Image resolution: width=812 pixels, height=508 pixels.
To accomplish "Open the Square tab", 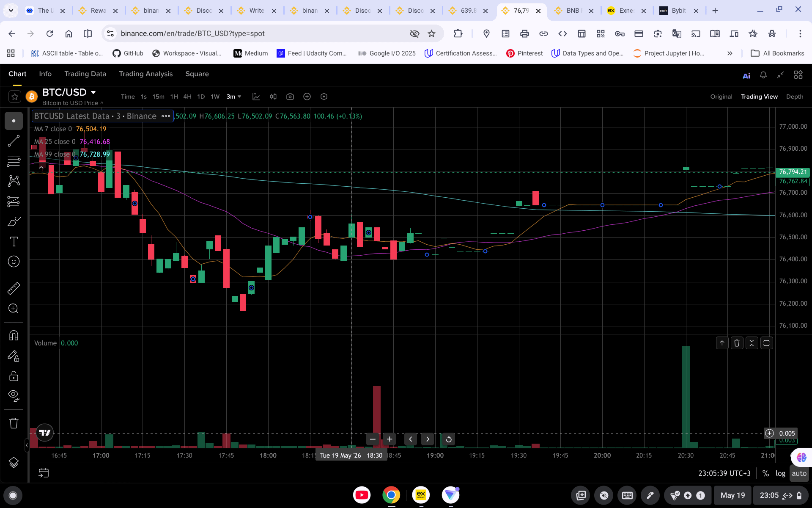I will click(197, 74).
